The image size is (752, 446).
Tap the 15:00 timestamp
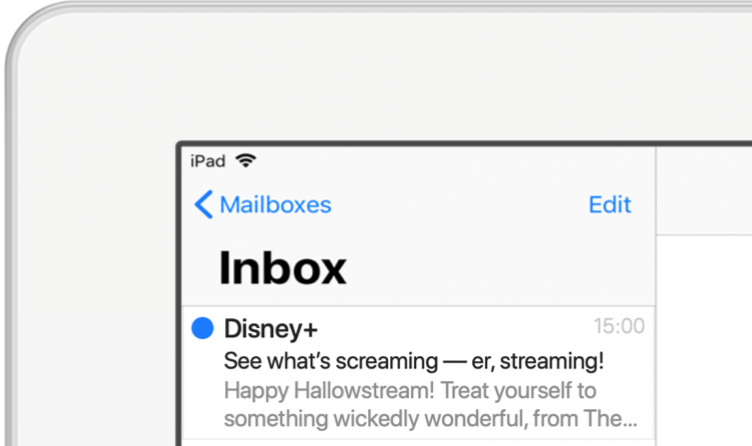click(619, 326)
